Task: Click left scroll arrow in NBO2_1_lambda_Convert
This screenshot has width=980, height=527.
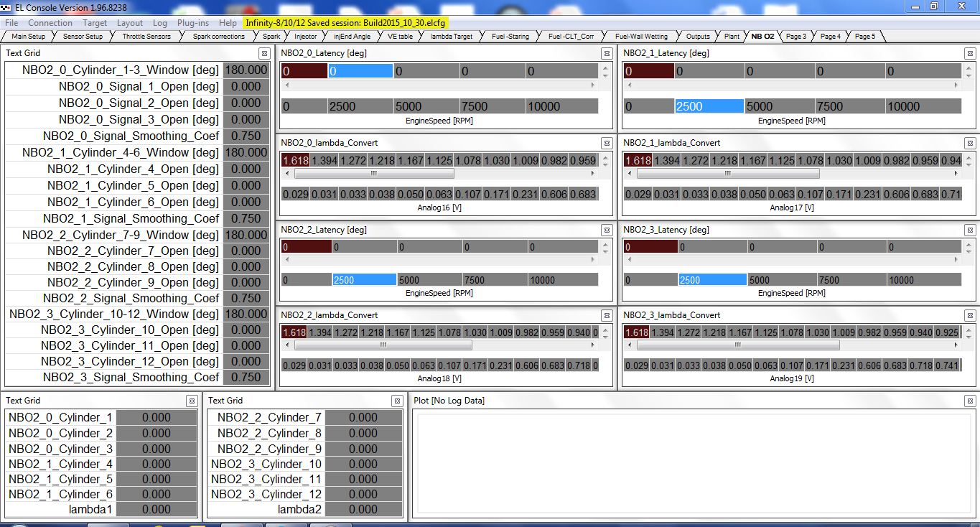Action: (x=630, y=173)
